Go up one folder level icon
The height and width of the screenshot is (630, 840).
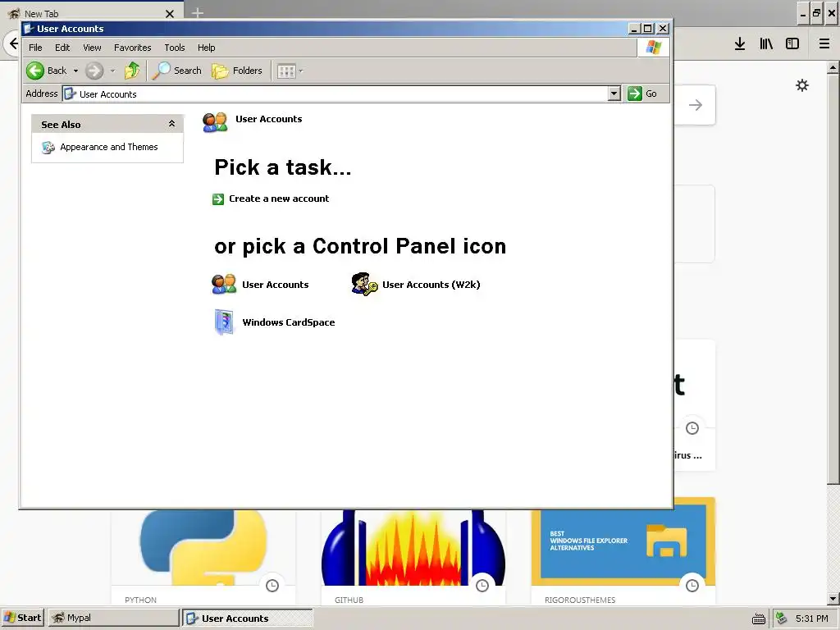[x=132, y=71]
